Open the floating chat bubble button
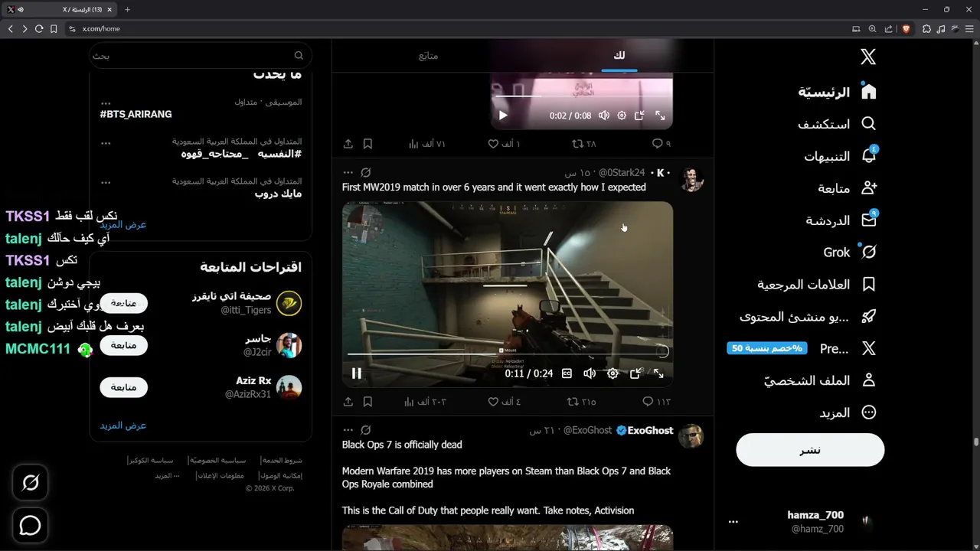The width and height of the screenshot is (980, 551). pyautogui.click(x=30, y=525)
